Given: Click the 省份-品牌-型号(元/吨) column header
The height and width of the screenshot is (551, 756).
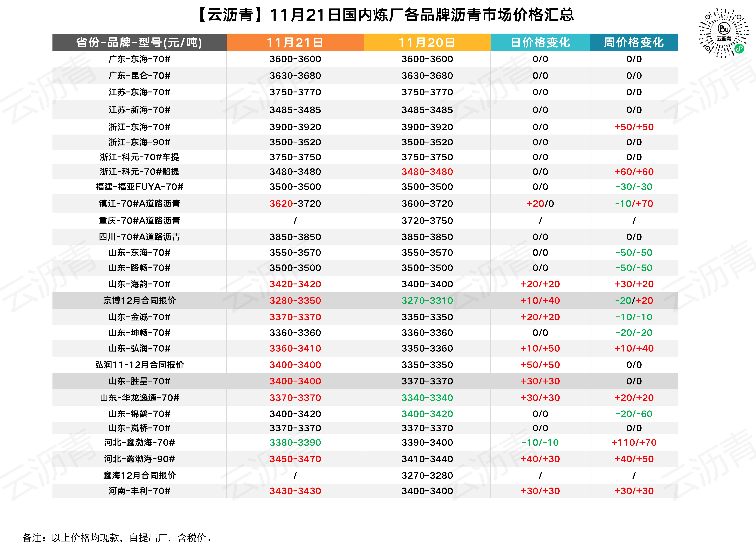Looking at the screenshot, I should pyautogui.click(x=139, y=42).
